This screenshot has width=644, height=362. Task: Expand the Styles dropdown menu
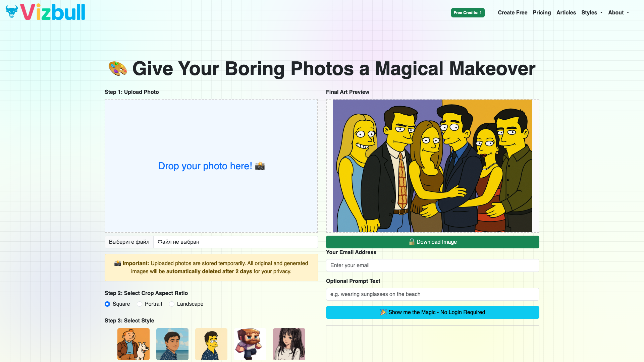[592, 12]
